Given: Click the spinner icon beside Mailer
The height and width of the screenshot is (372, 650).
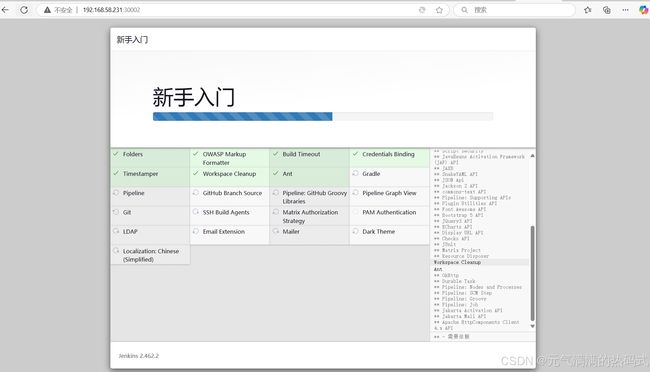Looking at the screenshot, I should pyautogui.click(x=275, y=231).
